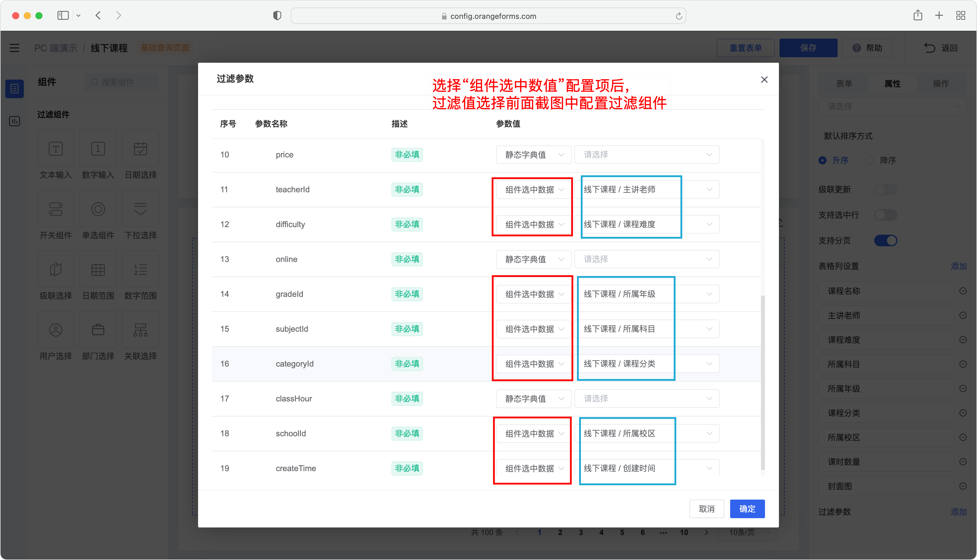Screen dimensions: 977x560
Task: Go to pagination page 2
Action: click(560, 532)
